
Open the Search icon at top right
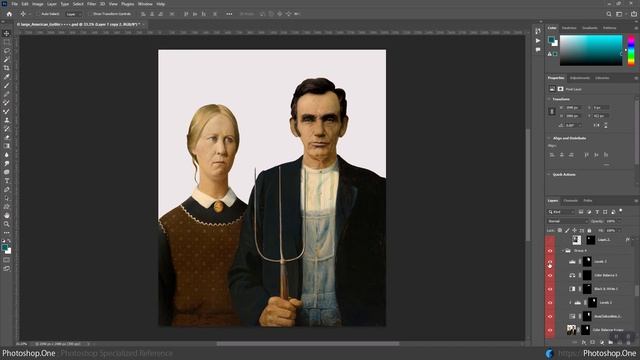tap(609, 14)
